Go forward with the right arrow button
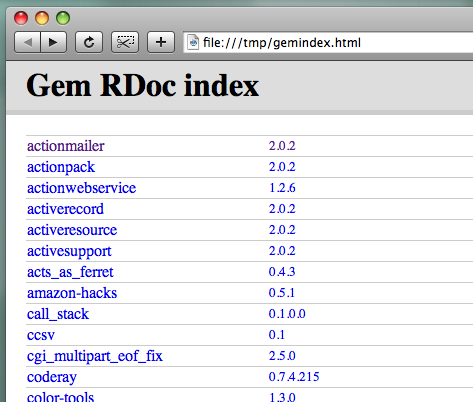The image size is (473, 402). click(53, 42)
